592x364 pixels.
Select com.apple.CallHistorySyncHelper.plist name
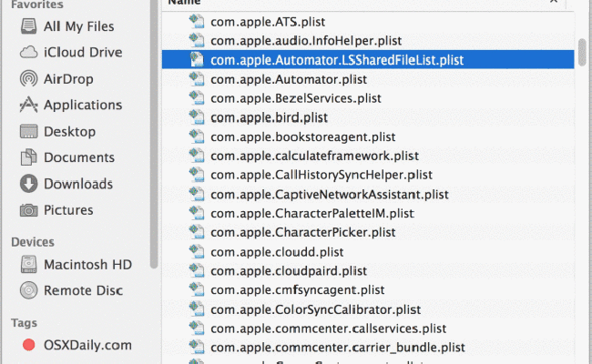point(322,175)
